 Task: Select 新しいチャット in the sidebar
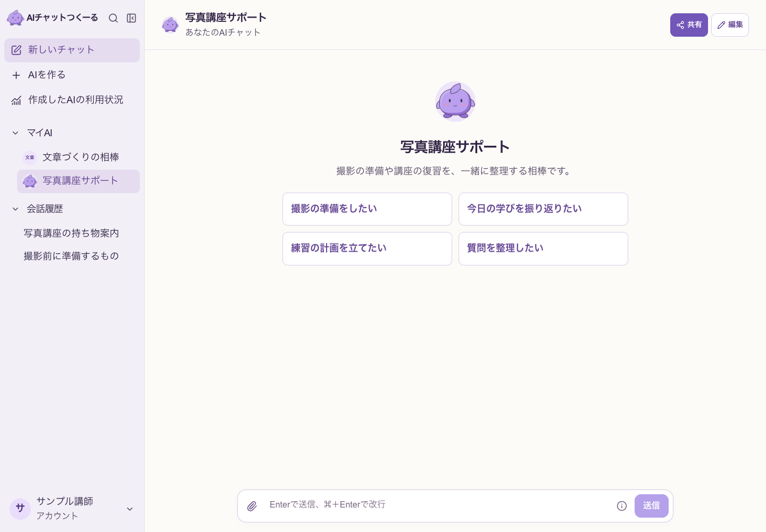point(72,50)
